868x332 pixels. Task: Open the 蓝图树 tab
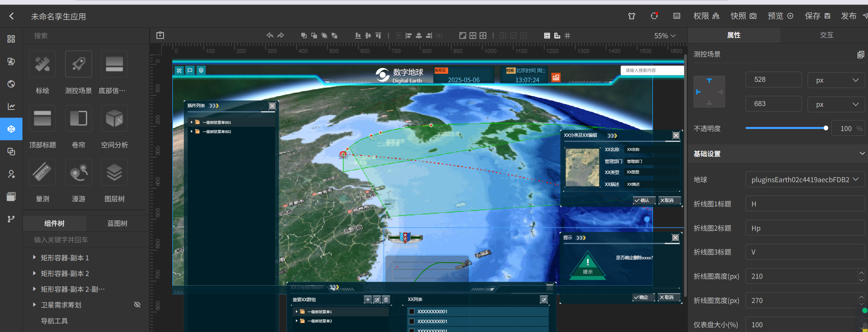pos(117,223)
